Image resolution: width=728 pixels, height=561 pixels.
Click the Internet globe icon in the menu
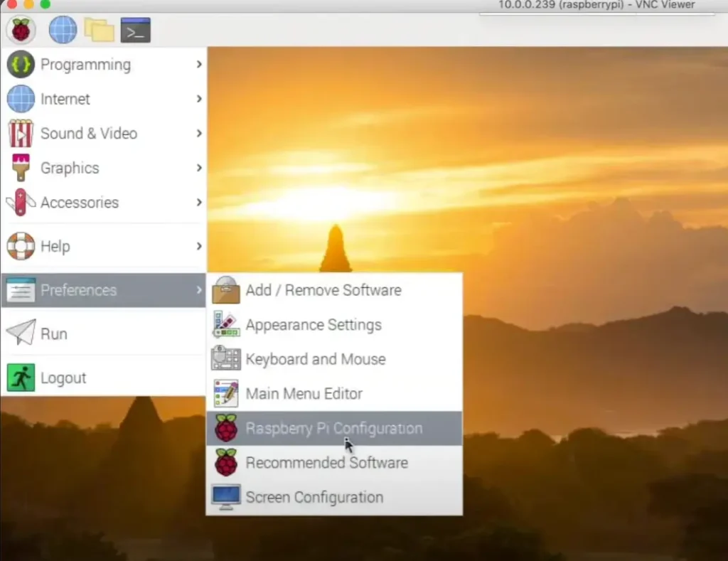[21, 99]
